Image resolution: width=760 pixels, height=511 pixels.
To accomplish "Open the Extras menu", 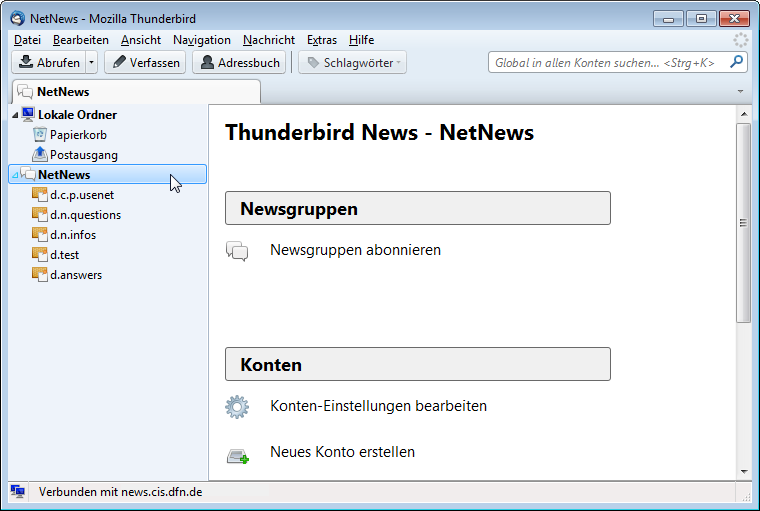I will point(321,40).
